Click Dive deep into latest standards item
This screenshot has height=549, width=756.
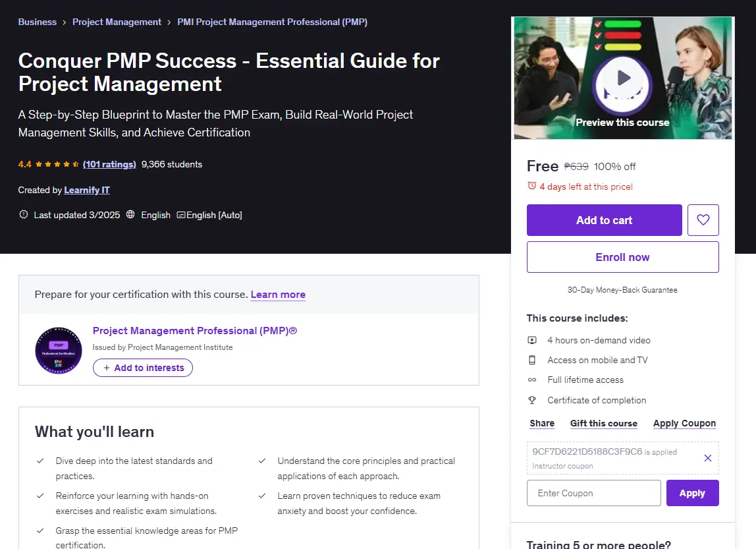[x=134, y=469]
